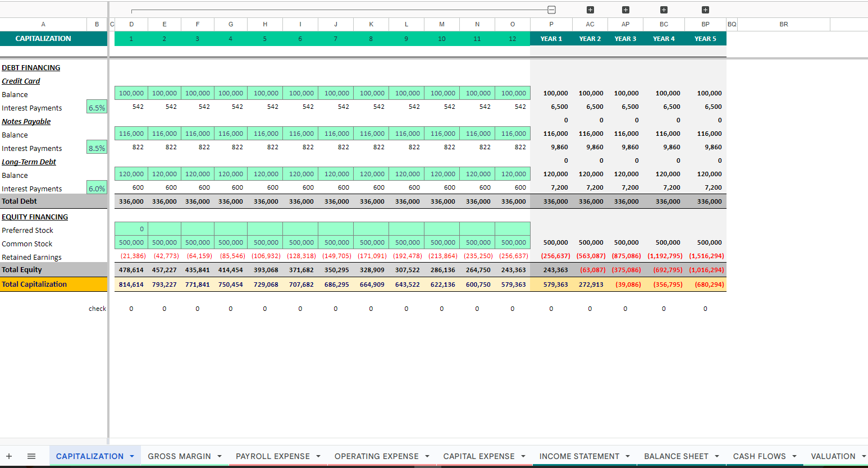This screenshot has width=868, height=468.
Task: Open the CAPITALIZATION tab dropdown arrow
Action: (132, 456)
